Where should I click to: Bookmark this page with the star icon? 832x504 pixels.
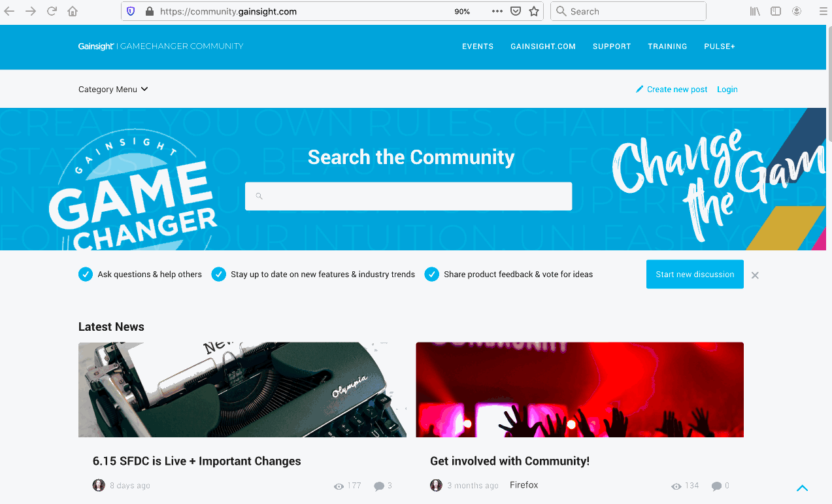pyautogui.click(x=534, y=11)
